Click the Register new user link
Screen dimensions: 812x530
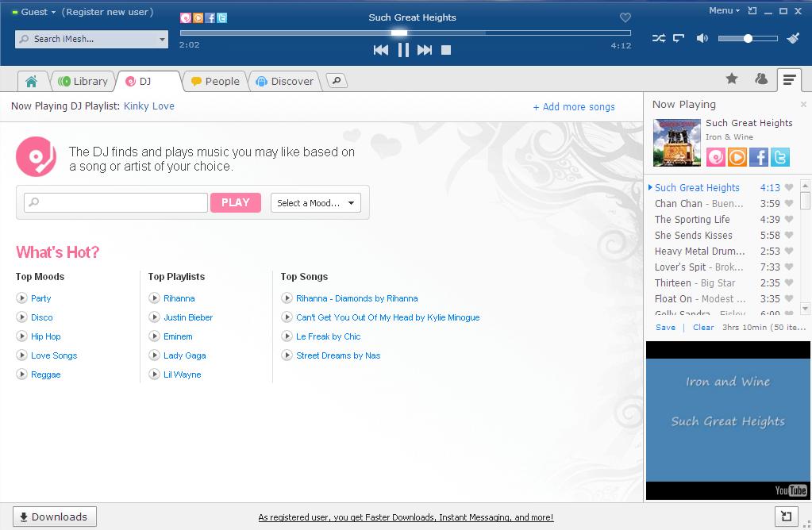pos(108,12)
